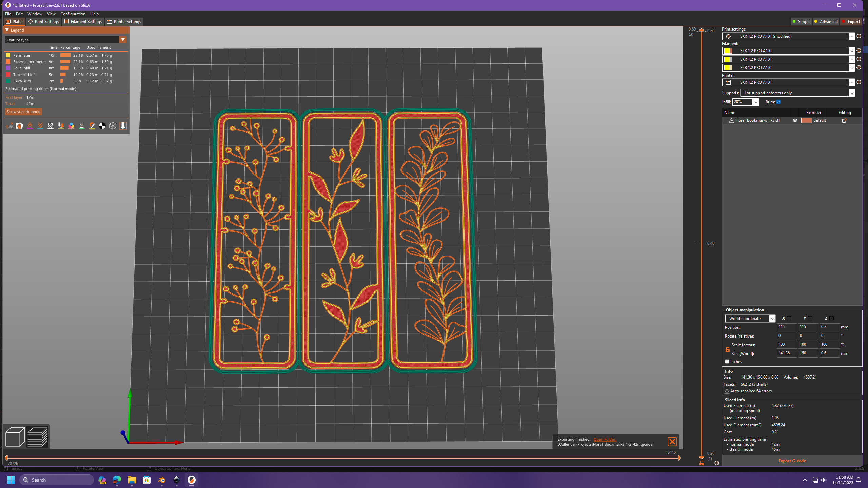
Task: Open the Configuration menu
Action: pos(73,14)
